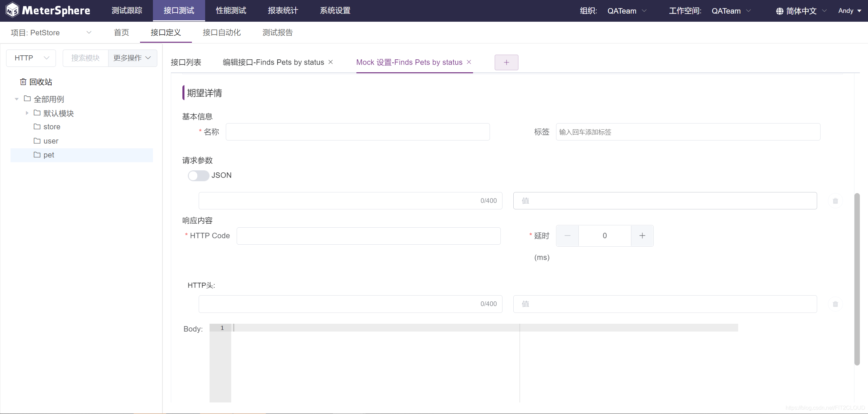Go to the 接口自动化 tab
Image resolution: width=868 pixels, height=414 pixels.
[x=221, y=33]
